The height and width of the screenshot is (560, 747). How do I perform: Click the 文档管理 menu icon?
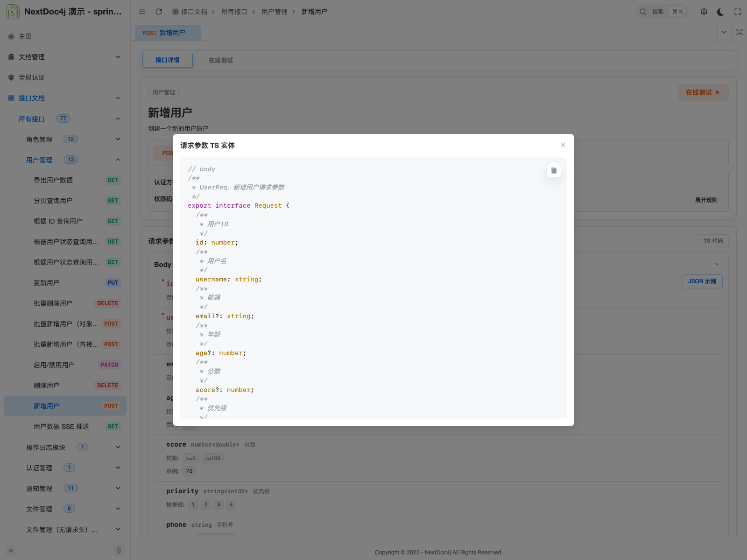11,57
